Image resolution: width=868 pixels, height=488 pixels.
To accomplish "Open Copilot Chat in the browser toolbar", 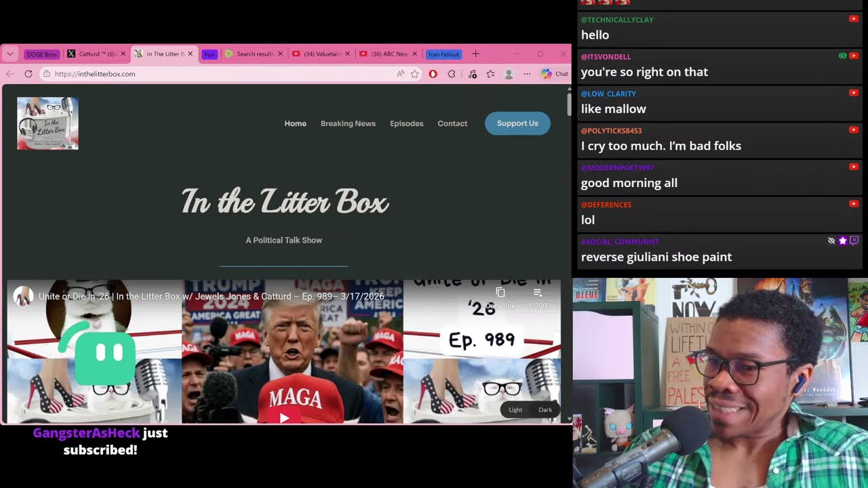I will [555, 74].
